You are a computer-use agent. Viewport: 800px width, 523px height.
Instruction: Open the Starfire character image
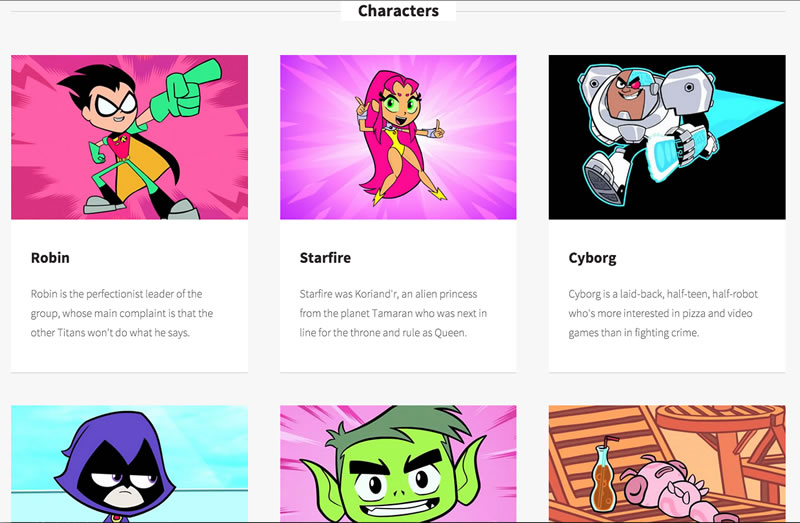coord(398,137)
